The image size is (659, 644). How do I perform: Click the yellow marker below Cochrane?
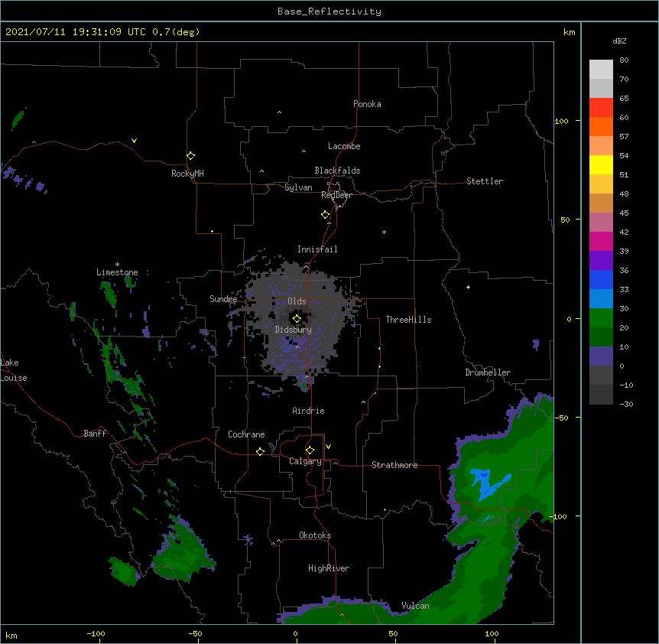coord(260,451)
